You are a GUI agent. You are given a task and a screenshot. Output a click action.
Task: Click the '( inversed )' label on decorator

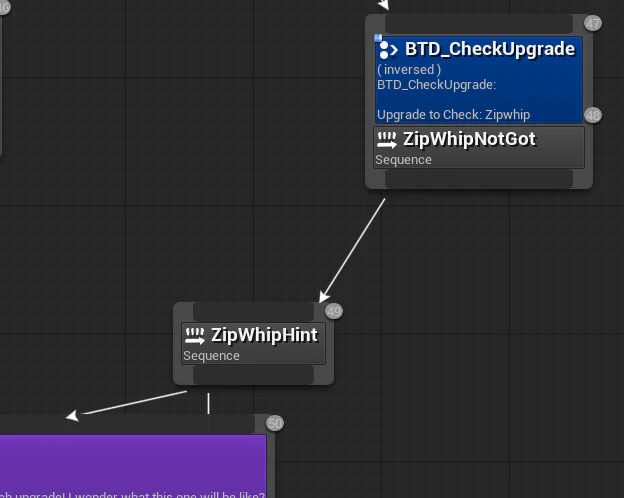(x=409, y=70)
